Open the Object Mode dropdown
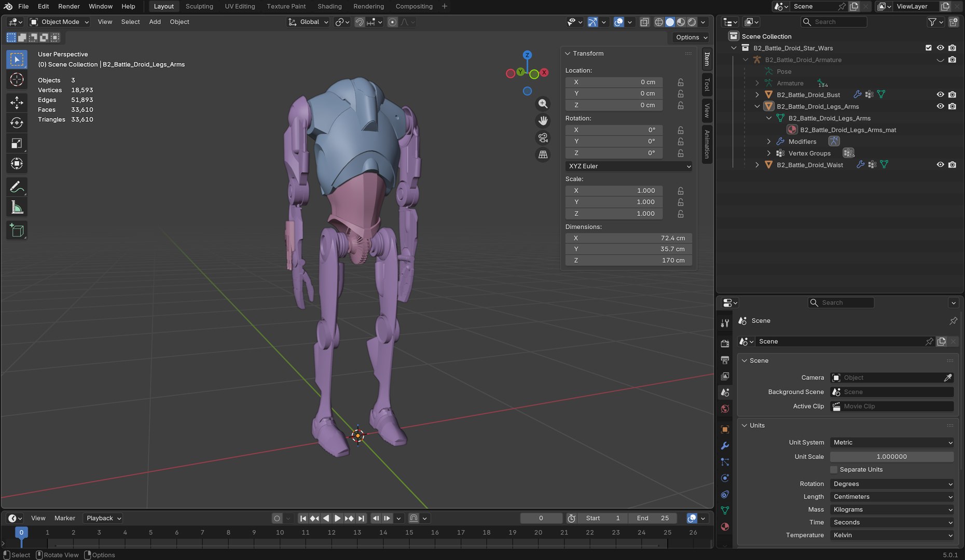This screenshot has width=965, height=560. (x=59, y=22)
